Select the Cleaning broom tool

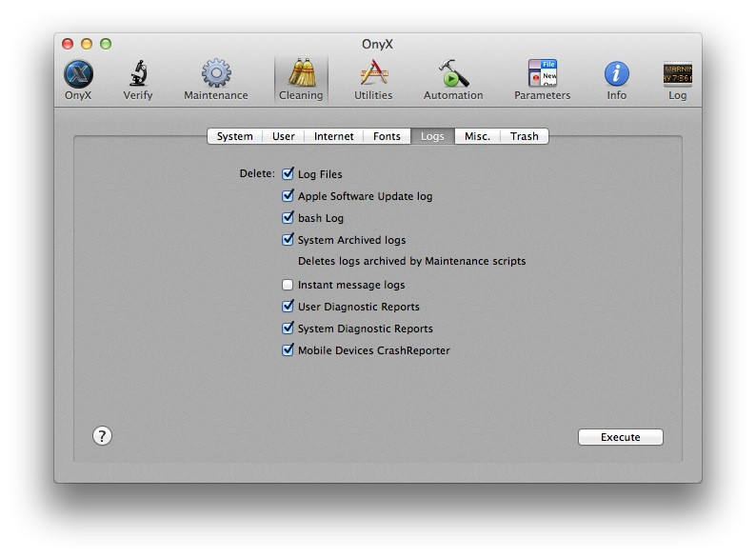301,80
